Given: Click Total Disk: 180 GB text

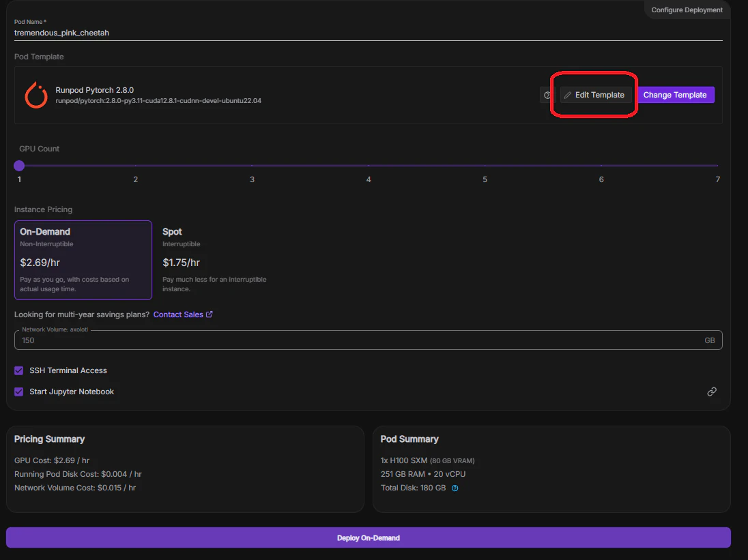Looking at the screenshot, I should point(413,488).
